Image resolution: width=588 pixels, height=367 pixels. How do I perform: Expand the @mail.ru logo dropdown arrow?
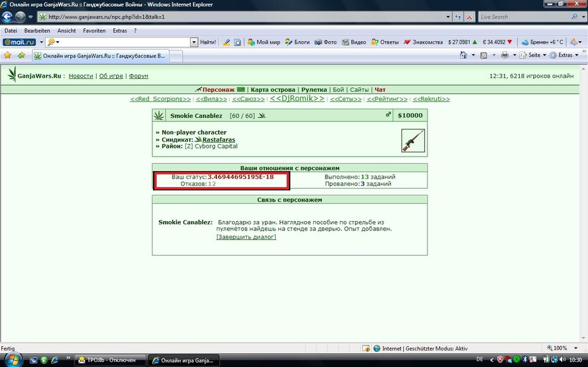tap(41, 42)
